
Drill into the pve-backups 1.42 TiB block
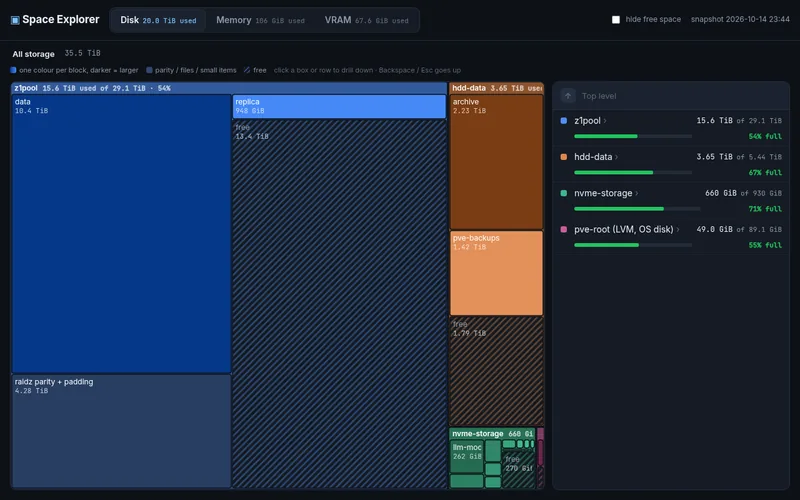[x=496, y=273]
